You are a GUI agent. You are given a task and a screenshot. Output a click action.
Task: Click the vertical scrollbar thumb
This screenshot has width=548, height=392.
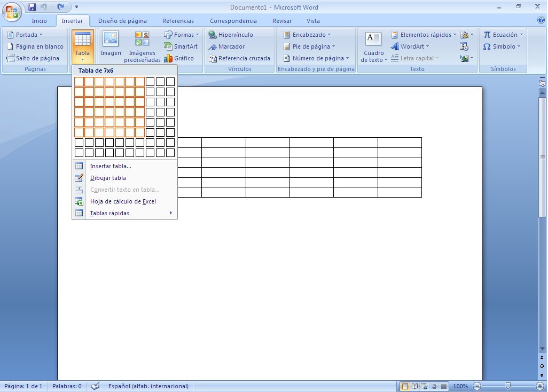[x=542, y=158]
